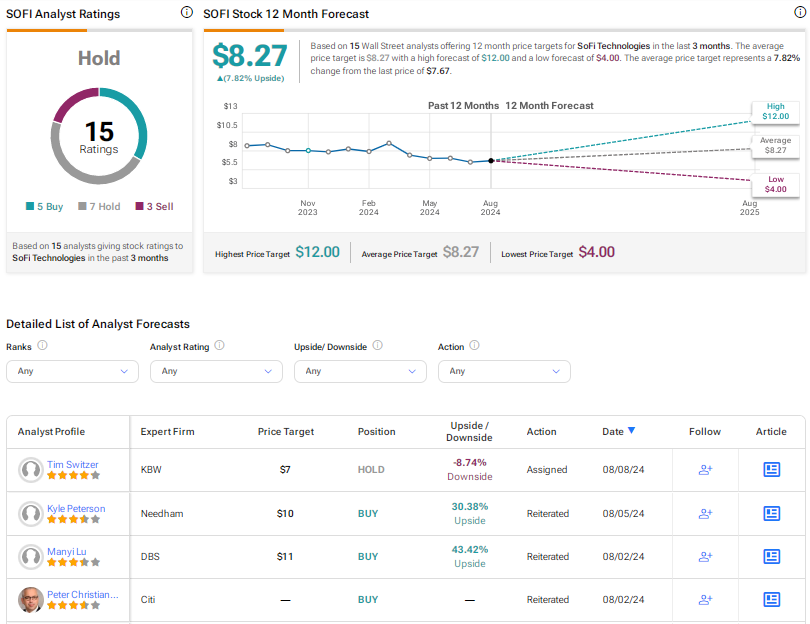This screenshot has width=810, height=624.
Task: Open the Action filter dropdown
Action: [x=504, y=371]
